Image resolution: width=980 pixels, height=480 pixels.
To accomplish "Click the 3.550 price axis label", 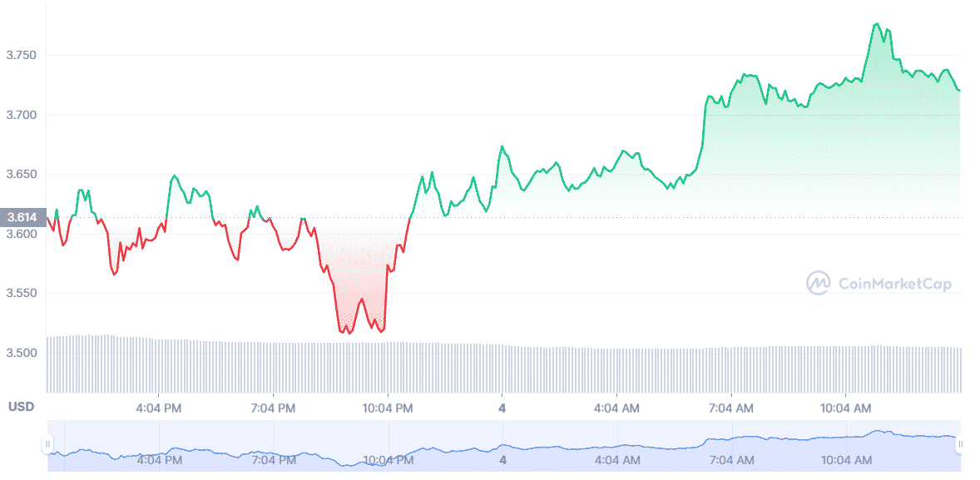I will click(22, 293).
